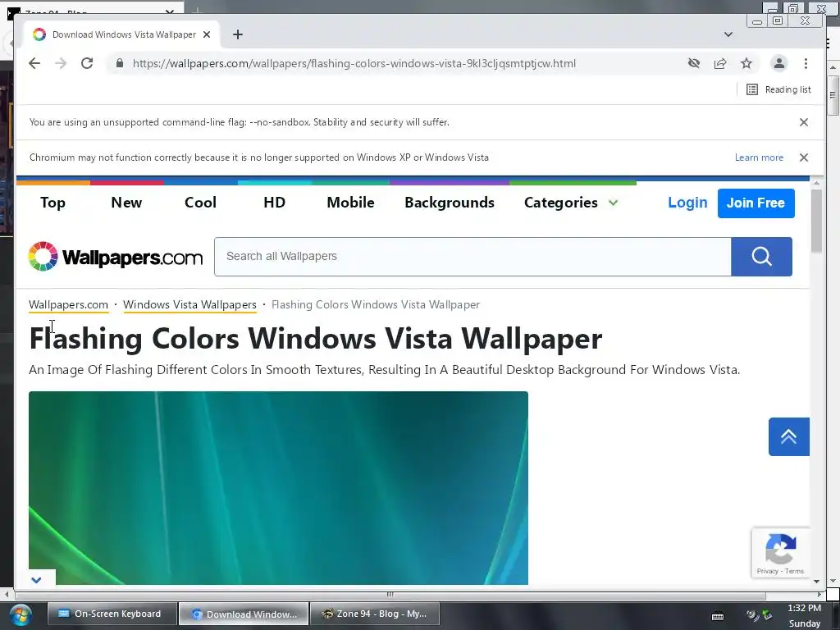Open the HD wallpapers menu item

click(274, 203)
